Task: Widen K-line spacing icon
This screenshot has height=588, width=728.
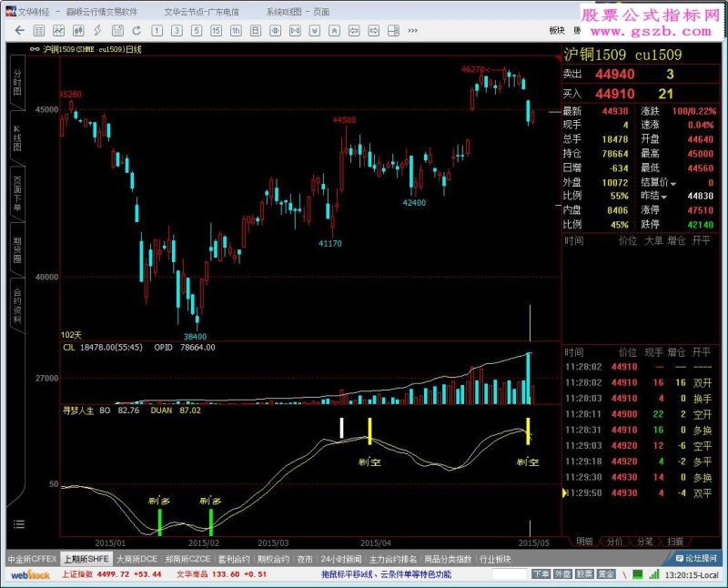Action: tap(295, 31)
